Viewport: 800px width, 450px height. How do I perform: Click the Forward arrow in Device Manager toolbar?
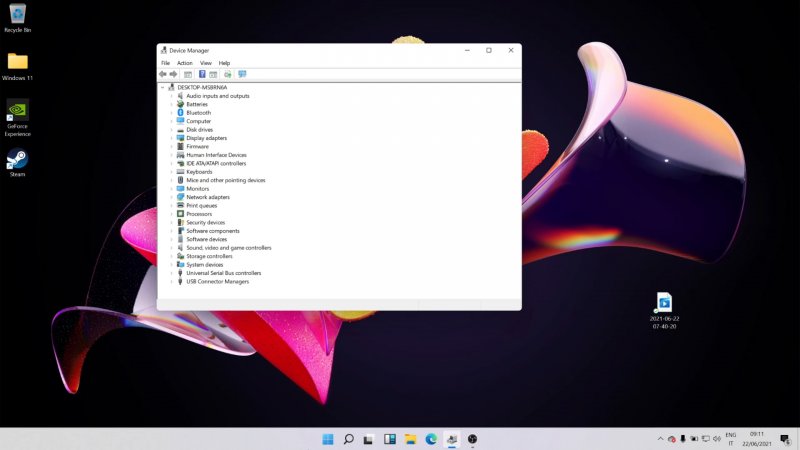point(173,74)
